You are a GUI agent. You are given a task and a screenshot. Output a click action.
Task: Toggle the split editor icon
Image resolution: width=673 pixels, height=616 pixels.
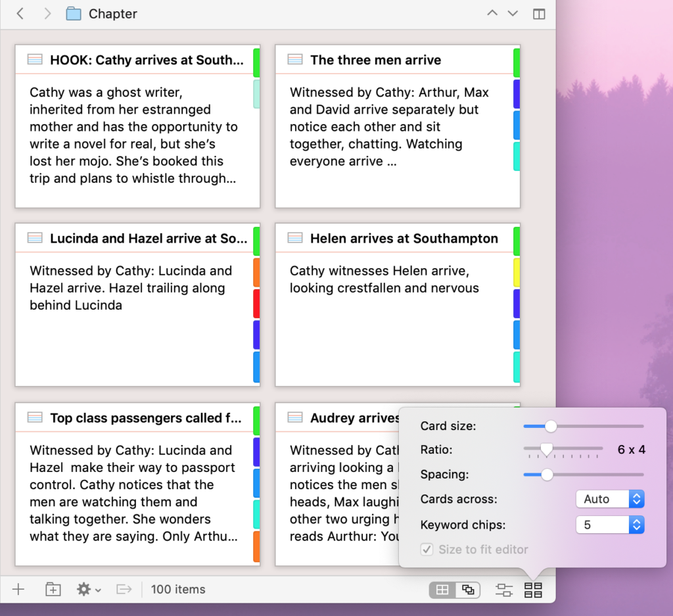(539, 14)
